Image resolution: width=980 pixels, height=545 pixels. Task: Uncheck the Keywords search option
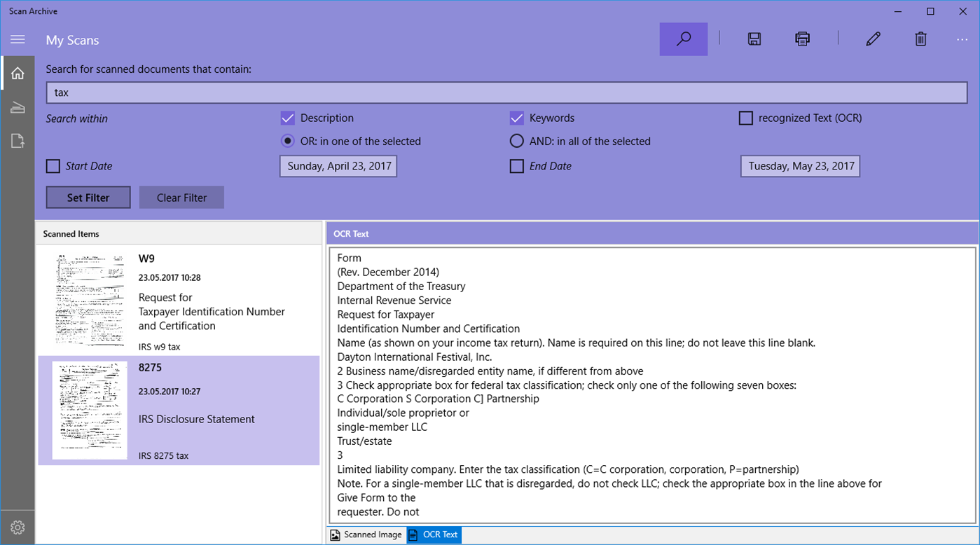click(517, 118)
